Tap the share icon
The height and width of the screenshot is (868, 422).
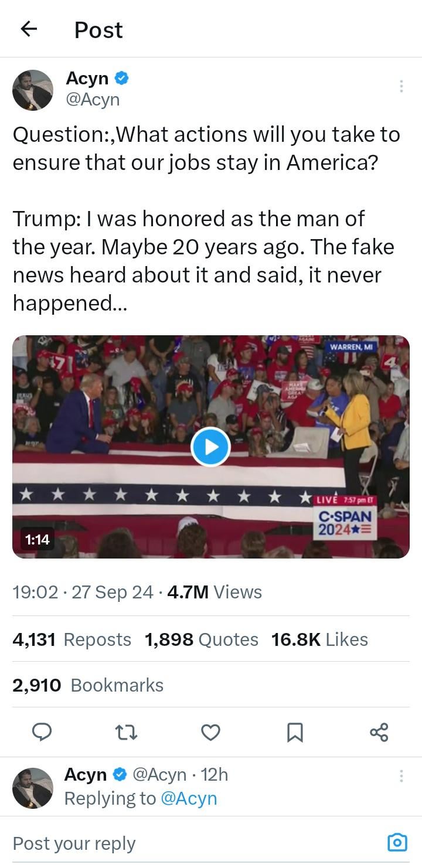[x=379, y=732]
